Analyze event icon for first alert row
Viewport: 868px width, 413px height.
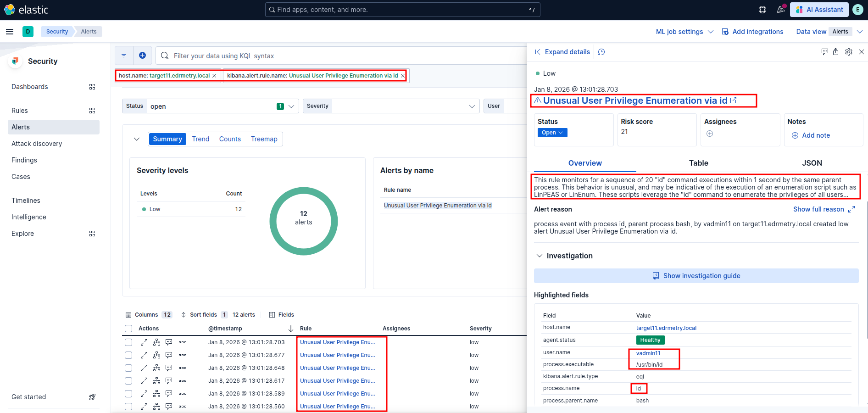pos(156,342)
